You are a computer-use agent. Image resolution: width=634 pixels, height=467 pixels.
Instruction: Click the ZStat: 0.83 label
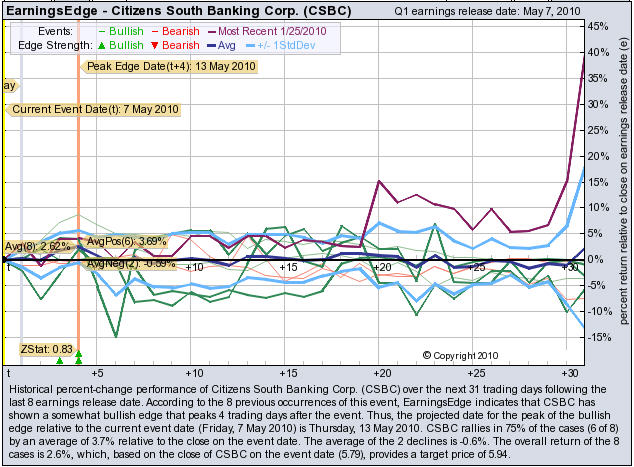(44, 348)
